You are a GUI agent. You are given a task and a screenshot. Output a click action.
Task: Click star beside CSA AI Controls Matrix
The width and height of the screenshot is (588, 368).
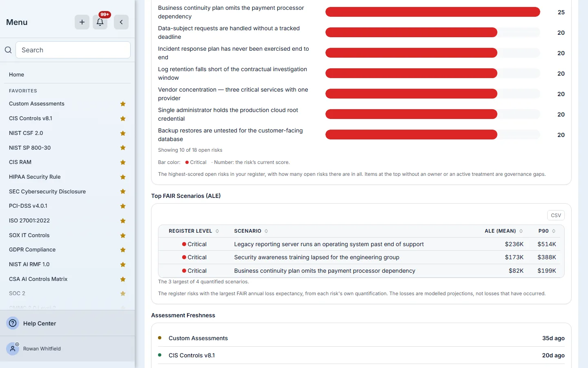click(123, 279)
